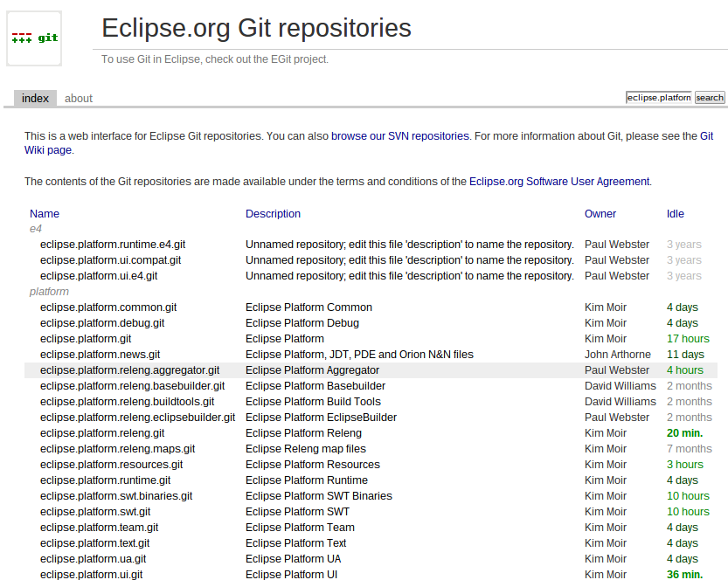The width and height of the screenshot is (728, 580).
Task: Click the search button
Action: pyautogui.click(x=710, y=98)
